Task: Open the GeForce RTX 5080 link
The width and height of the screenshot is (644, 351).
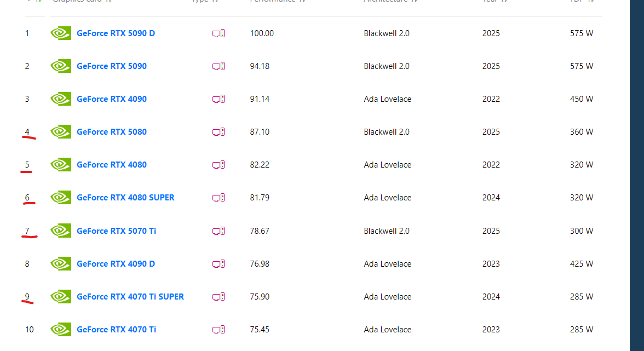Action: click(112, 132)
